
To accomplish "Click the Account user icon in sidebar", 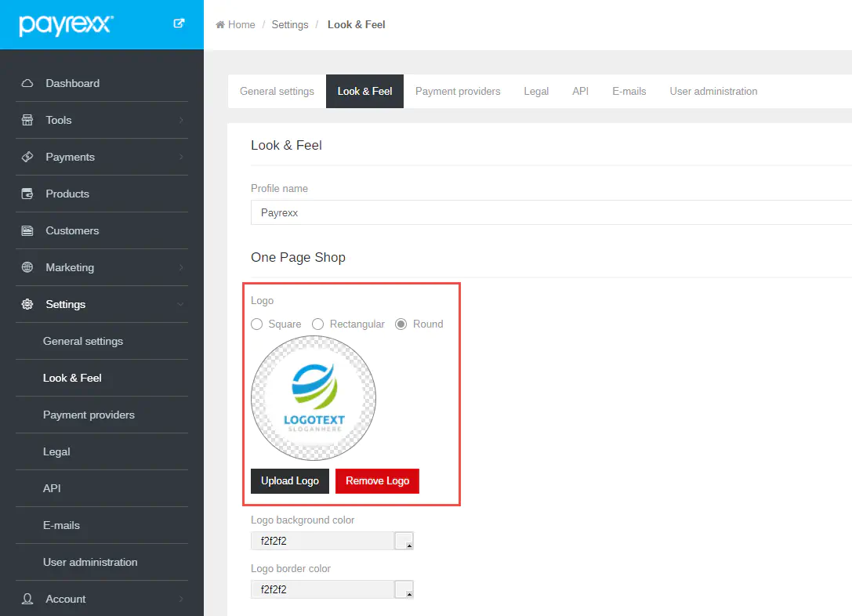I will tap(27, 599).
